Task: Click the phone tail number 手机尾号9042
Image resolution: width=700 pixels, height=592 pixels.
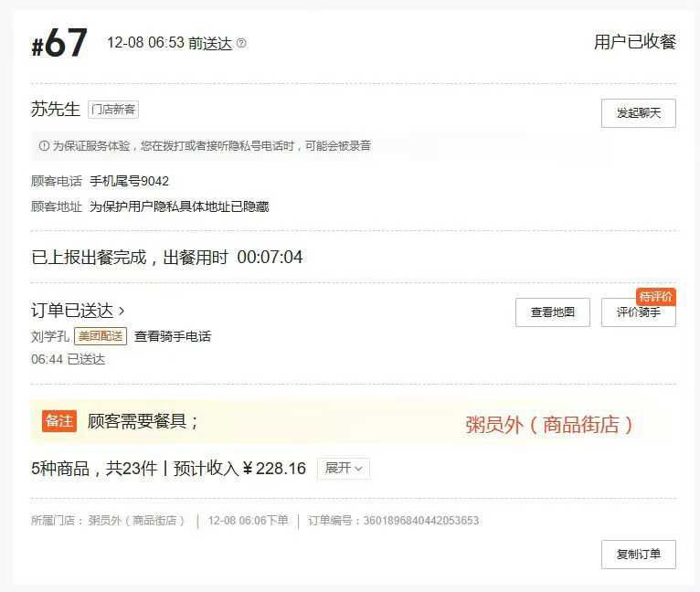Action: coord(129,181)
